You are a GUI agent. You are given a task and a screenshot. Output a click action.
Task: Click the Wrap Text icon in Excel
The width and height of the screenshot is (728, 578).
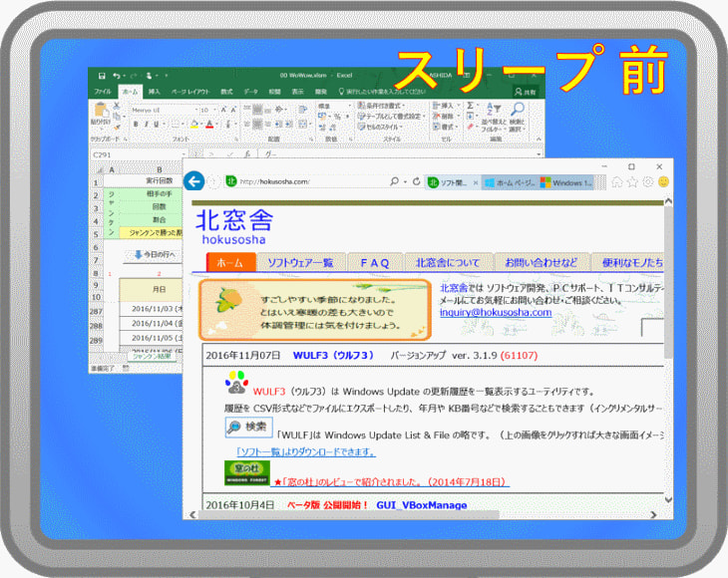click(303, 110)
